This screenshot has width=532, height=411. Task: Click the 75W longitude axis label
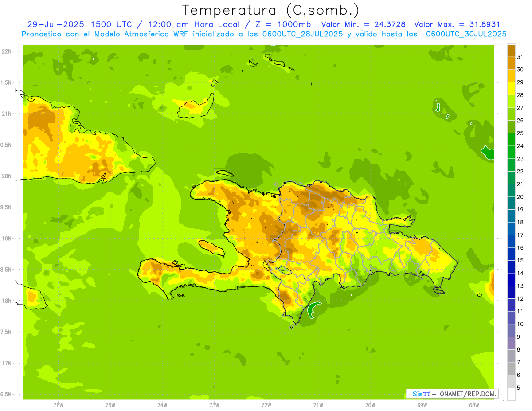(110, 405)
